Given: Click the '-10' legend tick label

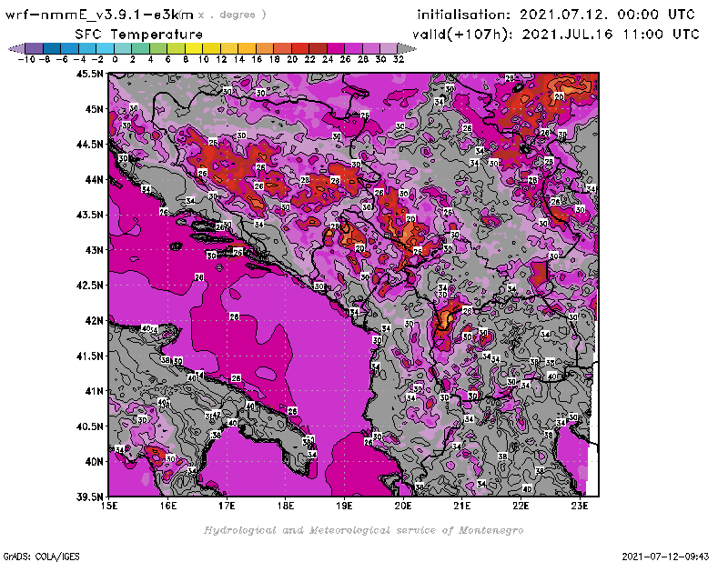Looking at the screenshot, I should tap(25, 59).
